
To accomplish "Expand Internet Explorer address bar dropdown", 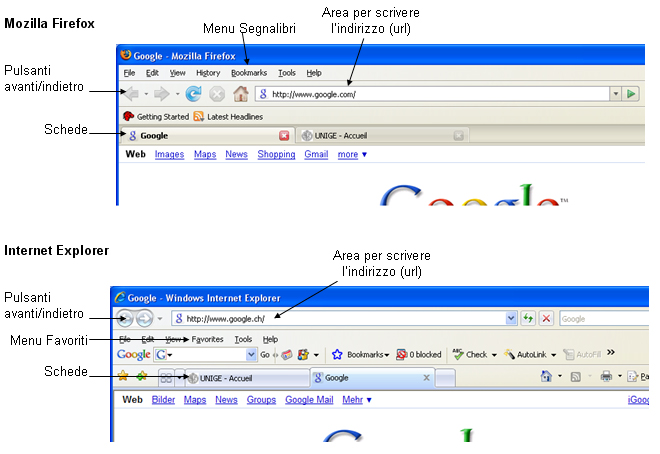I will pos(511,319).
